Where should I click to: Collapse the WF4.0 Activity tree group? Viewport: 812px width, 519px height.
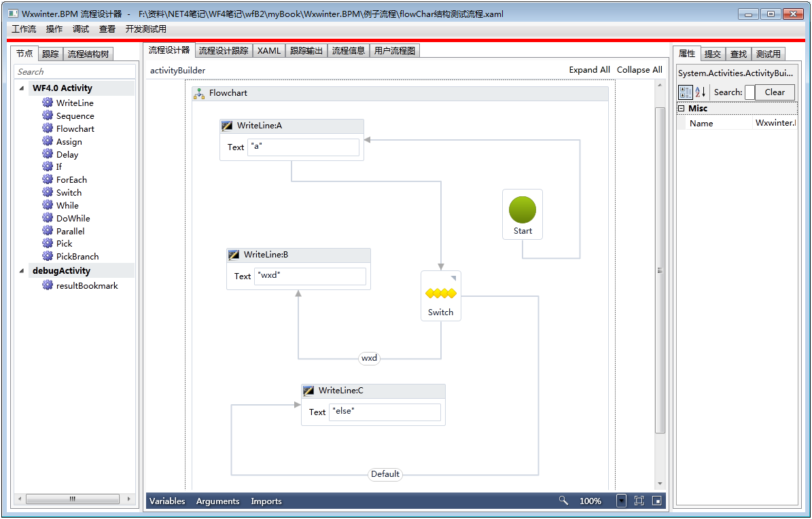[x=22, y=88]
